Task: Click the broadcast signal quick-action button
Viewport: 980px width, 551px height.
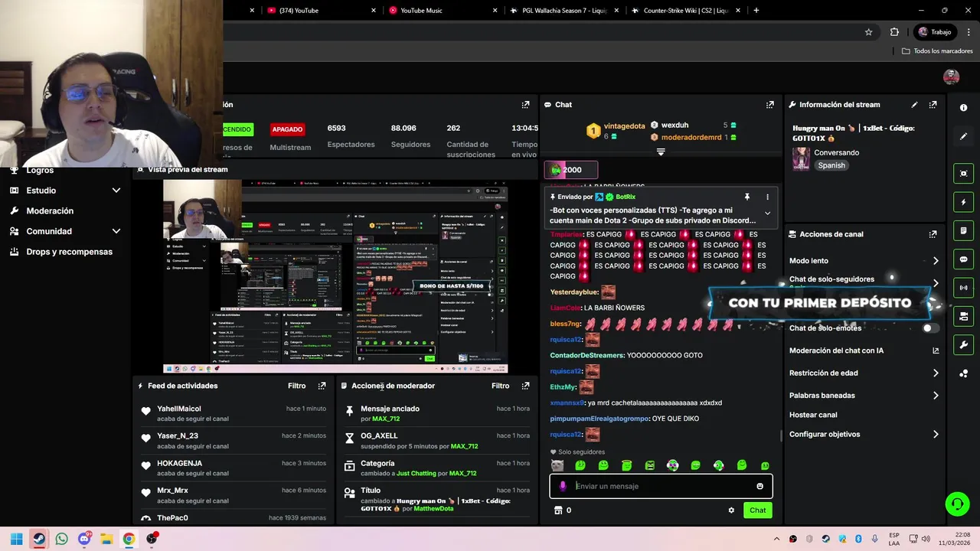Action: (963, 288)
